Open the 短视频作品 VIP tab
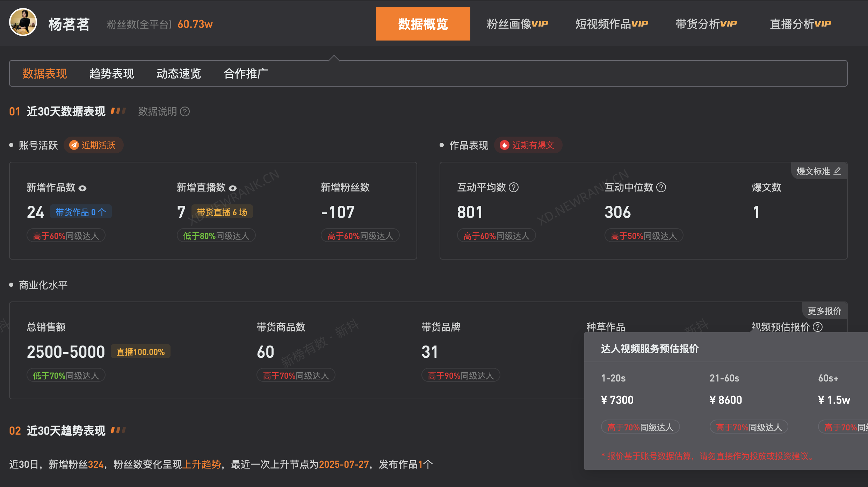Image resolution: width=868 pixels, height=487 pixels. (x=612, y=24)
